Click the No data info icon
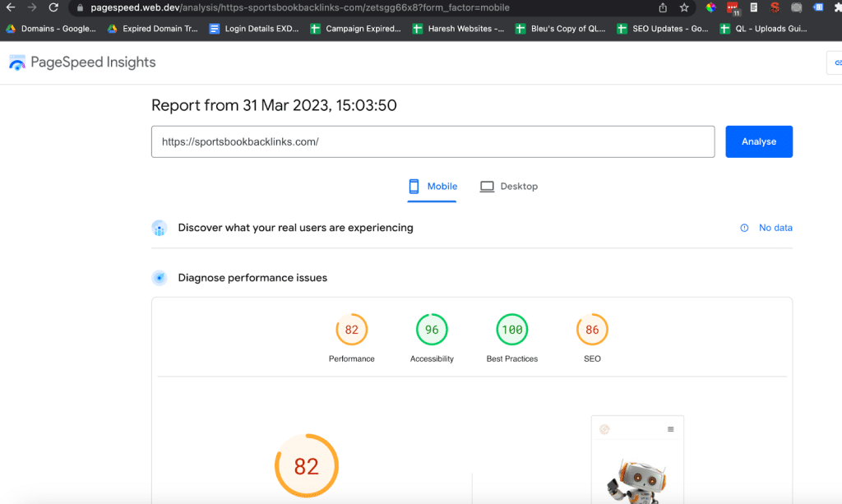Screen dimensions: 842x504 coord(744,228)
